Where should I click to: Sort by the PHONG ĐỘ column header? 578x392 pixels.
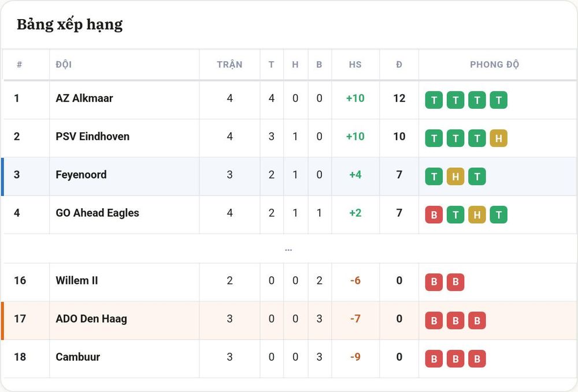pos(494,64)
